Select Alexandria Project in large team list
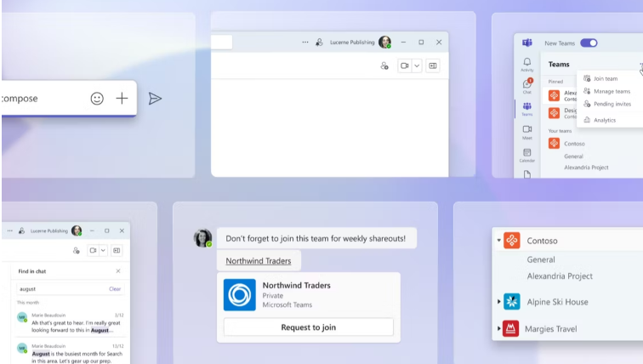This screenshot has width=643, height=364. pos(560,276)
